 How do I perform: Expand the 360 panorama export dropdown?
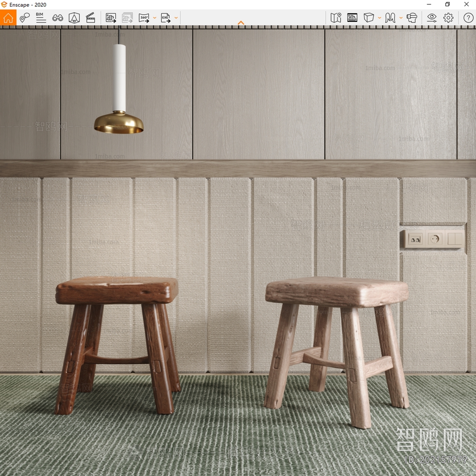click(154, 18)
